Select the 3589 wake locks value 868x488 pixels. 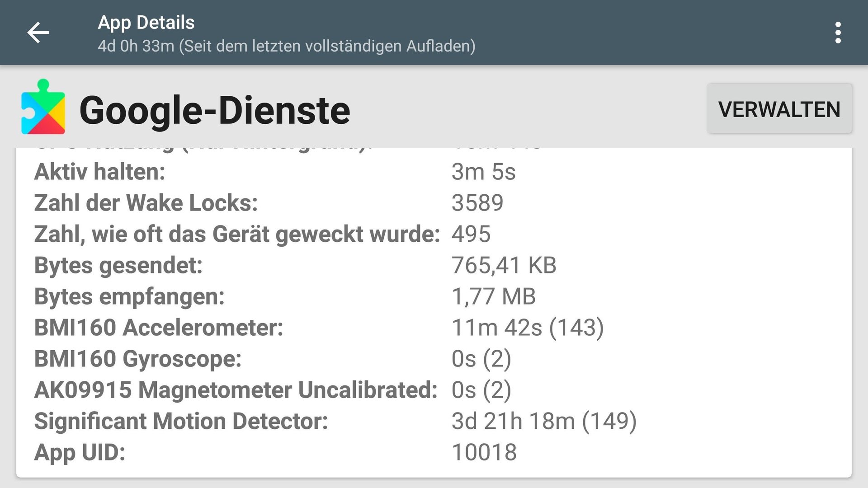(477, 203)
